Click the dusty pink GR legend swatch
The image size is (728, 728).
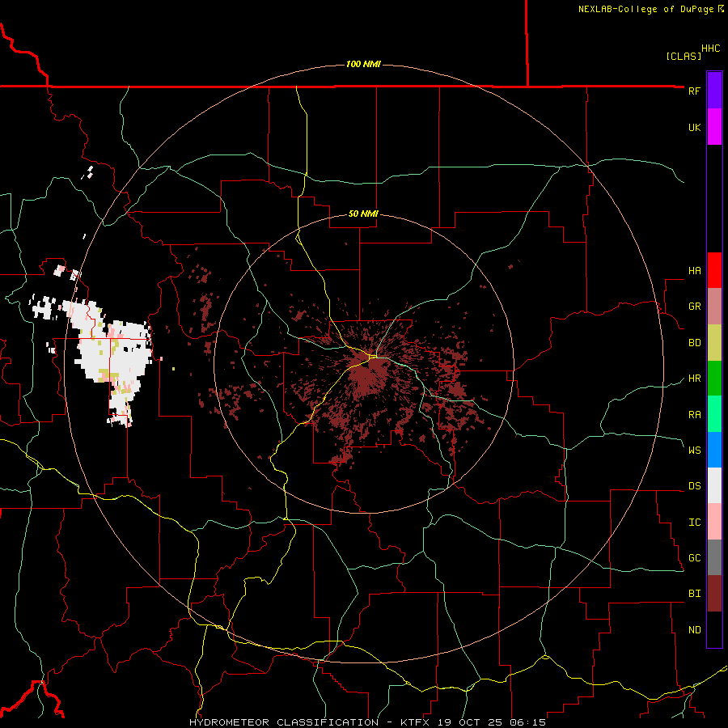pos(714,307)
